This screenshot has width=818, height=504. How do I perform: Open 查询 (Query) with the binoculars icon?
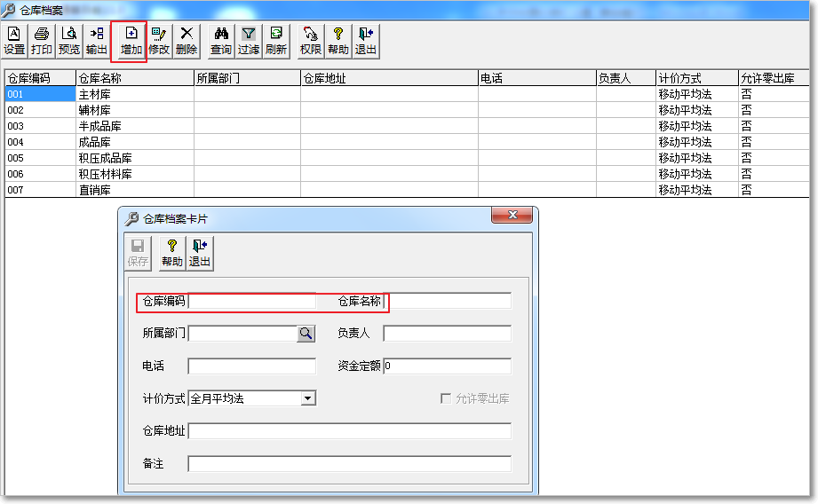point(221,41)
